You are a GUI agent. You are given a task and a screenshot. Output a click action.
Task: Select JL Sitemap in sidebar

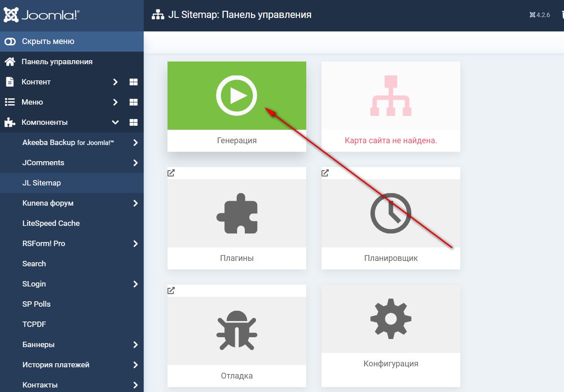point(42,183)
